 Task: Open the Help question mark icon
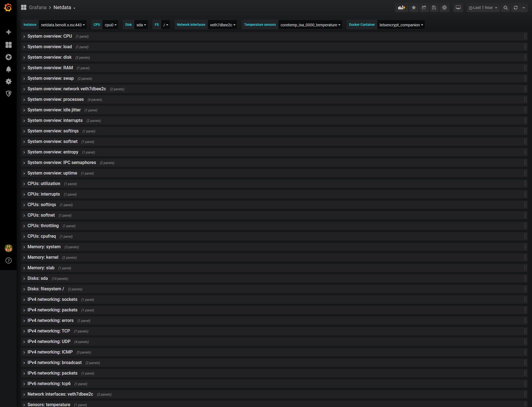tap(9, 260)
